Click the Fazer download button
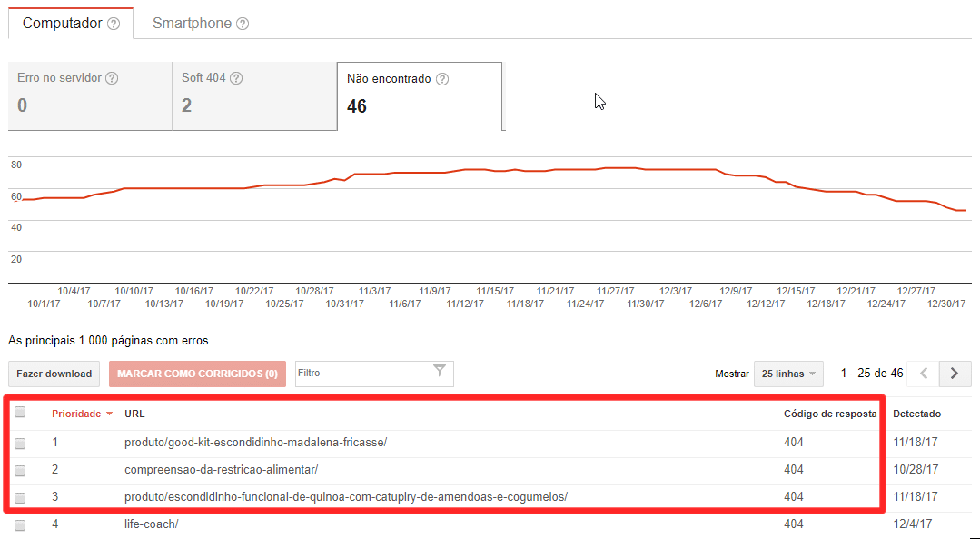This screenshot has width=980, height=539. coord(54,374)
